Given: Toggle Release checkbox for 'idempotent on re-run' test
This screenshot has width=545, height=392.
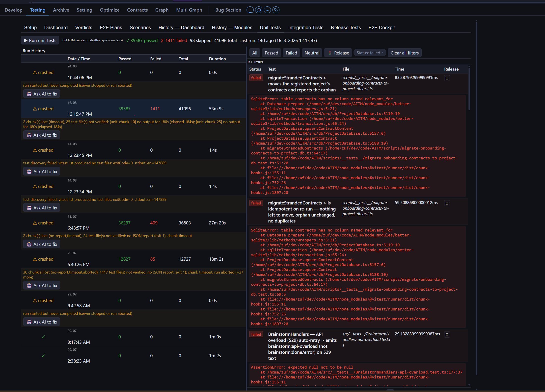Looking at the screenshot, I should coord(447,203).
